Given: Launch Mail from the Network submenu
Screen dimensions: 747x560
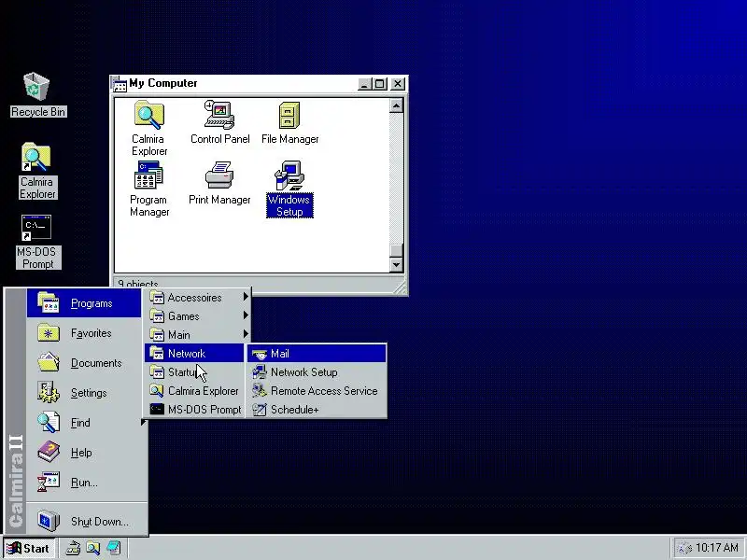Looking at the screenshot, I should [x=317, y=354].
